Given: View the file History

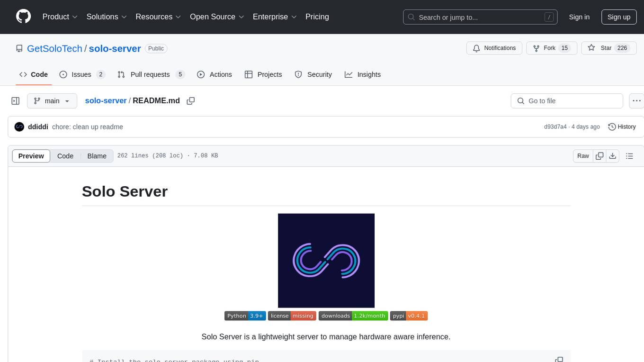Looking at the screenshot, I should 622,127.
